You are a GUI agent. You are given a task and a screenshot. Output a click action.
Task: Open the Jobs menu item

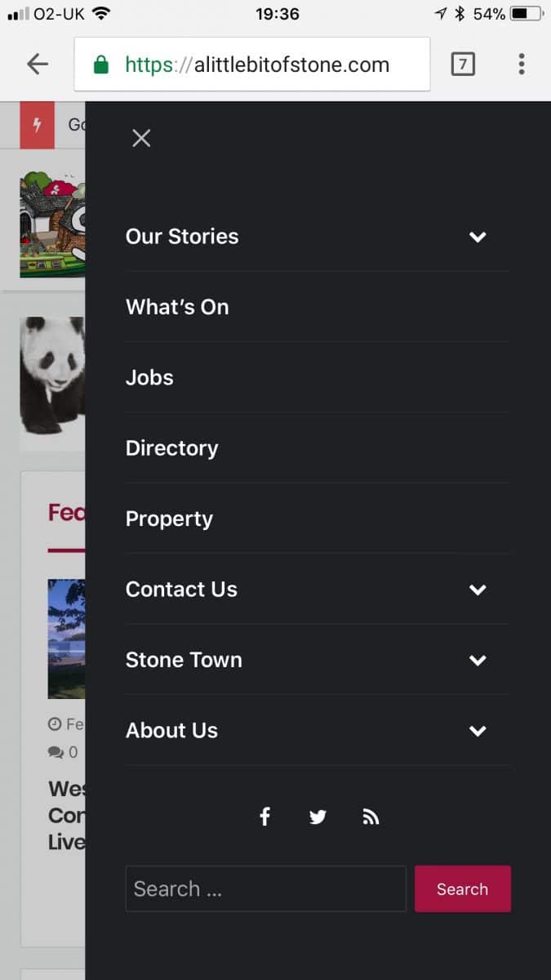149,377
